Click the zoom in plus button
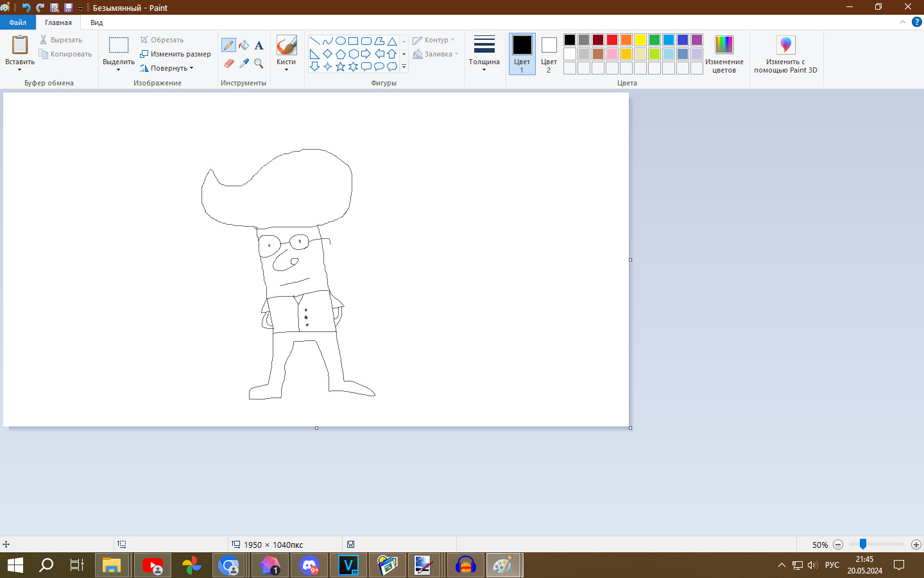 (x=916, y=545)
